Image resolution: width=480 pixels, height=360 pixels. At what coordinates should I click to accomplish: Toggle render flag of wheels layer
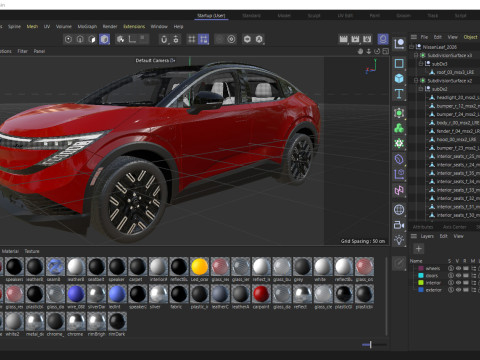point(466,268)
